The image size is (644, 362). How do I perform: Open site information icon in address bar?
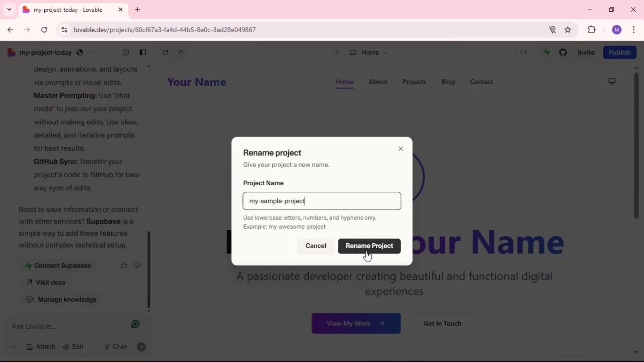pos(64,30)
